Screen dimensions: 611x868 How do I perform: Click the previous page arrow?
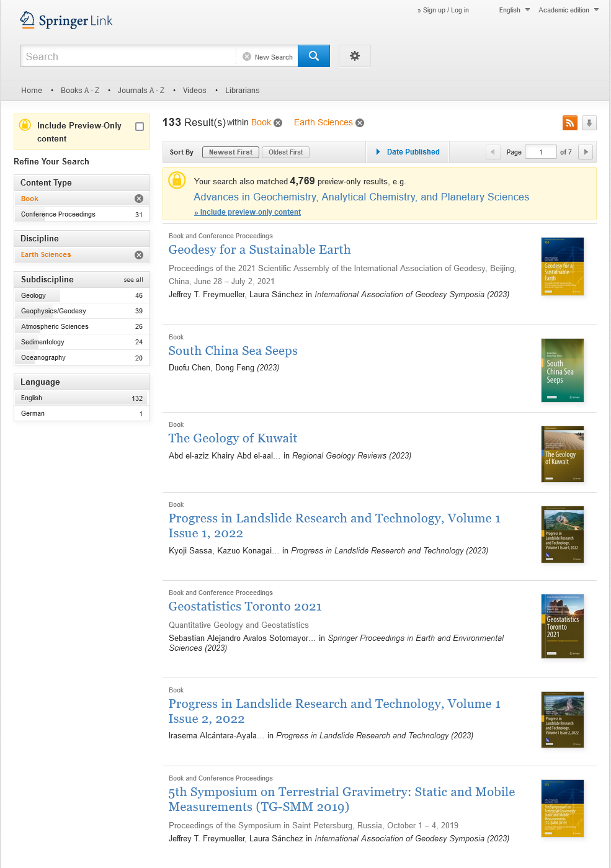click(x=493, y=152)
